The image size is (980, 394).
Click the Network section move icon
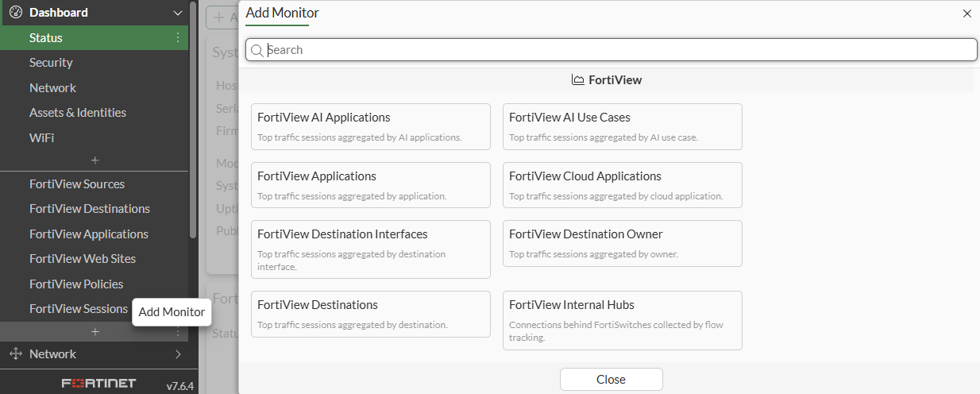pyautogui.click(x=15, y=354)
